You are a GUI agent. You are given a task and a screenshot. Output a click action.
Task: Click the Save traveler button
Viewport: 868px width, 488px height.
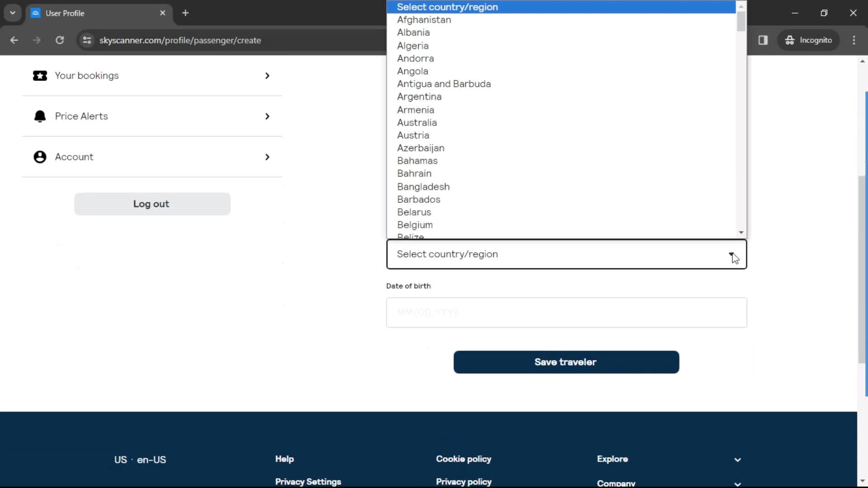point(566,361)
